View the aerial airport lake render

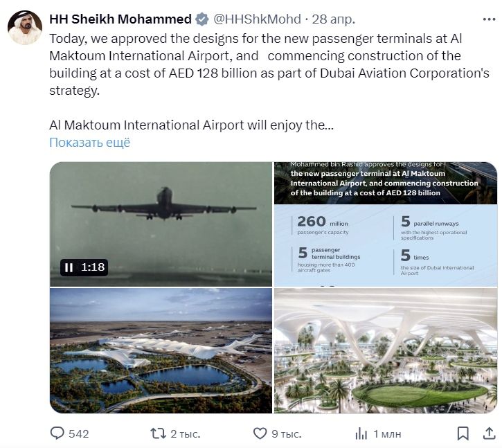point(161,350)
